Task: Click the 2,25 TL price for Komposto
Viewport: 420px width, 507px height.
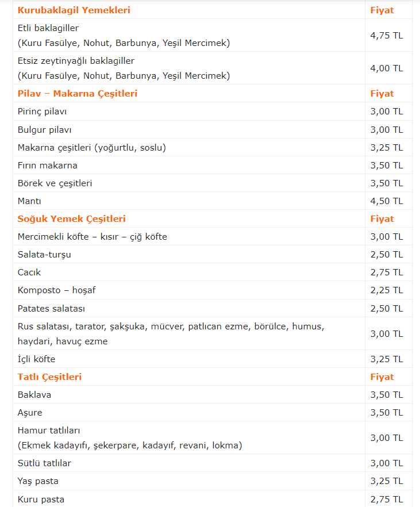Action: point(387,290)
